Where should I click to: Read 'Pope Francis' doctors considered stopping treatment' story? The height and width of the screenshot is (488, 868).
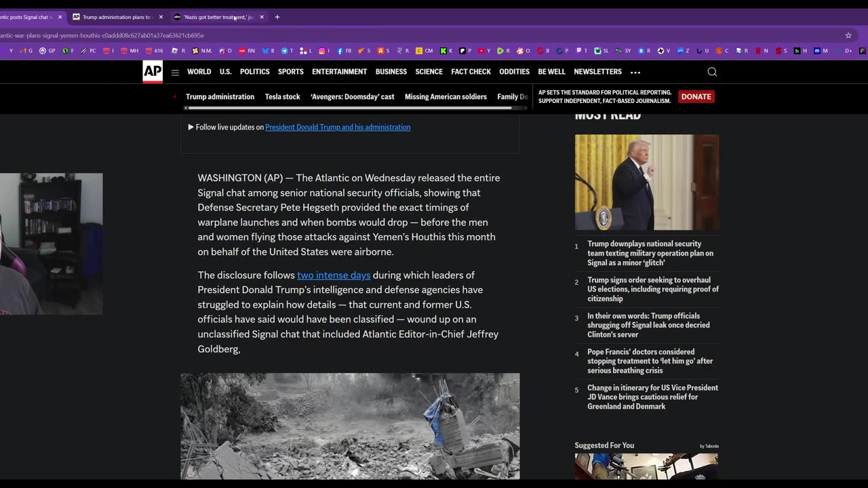[x=650, y=361]
